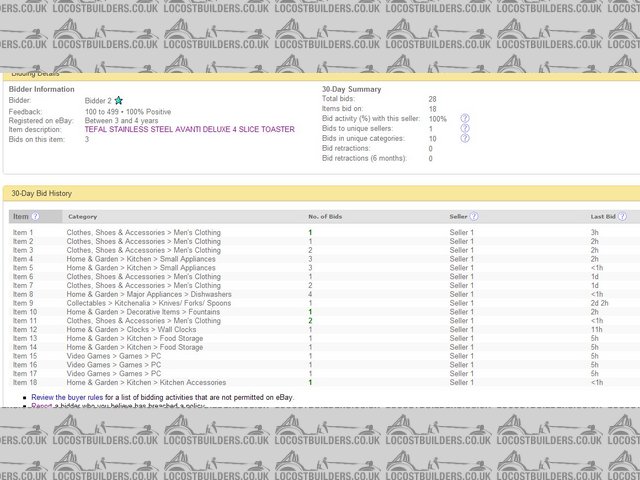Click the green bid count for Item 10
Screen dimensions: 640x480
[x=311, y=312]
